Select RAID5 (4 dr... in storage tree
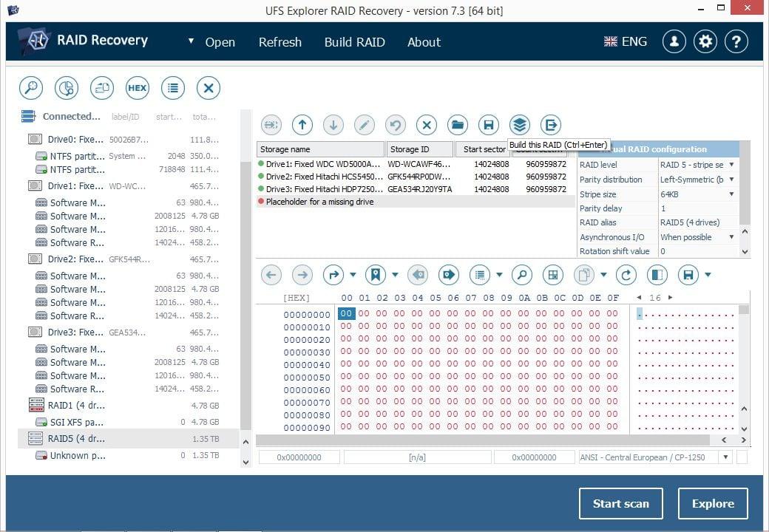769x532 pixels. [128, 439]
